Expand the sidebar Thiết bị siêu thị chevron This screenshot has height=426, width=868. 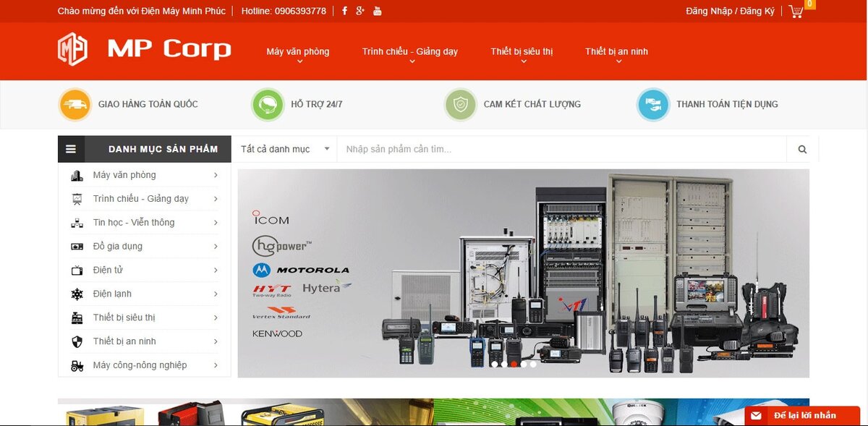click(216, 318)
